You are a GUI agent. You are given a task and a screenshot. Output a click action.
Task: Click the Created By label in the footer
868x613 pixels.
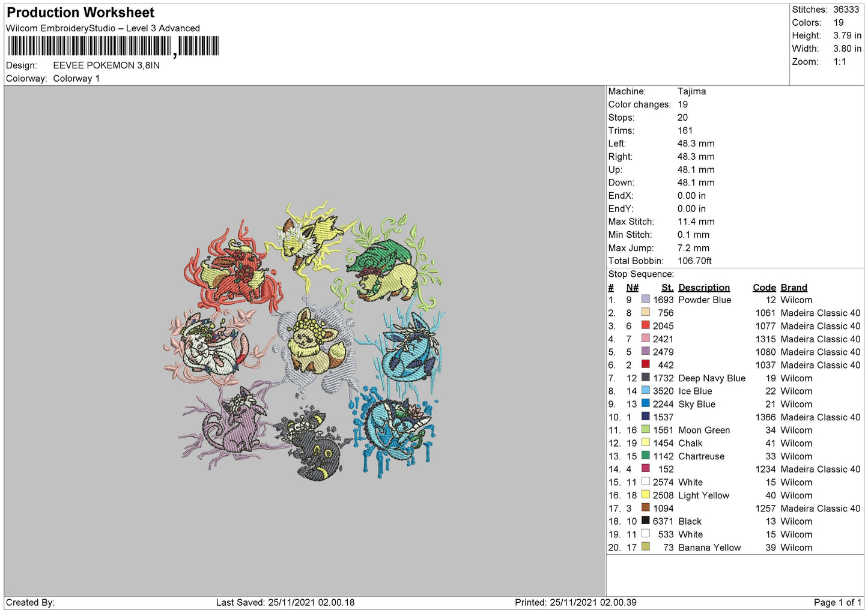coord(30,602)
